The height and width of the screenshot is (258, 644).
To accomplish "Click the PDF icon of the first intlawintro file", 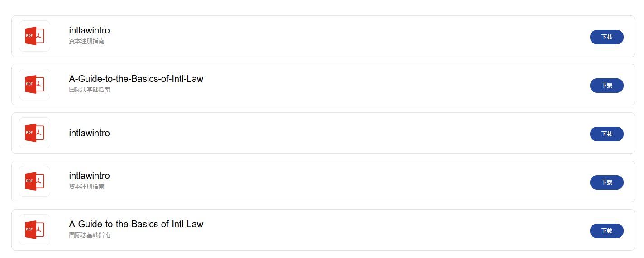I will (x=34, y=36).
